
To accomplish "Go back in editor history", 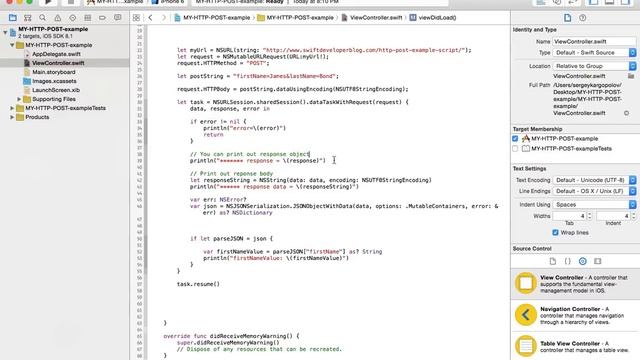I will pyautogui.click(x=151, y=18).
